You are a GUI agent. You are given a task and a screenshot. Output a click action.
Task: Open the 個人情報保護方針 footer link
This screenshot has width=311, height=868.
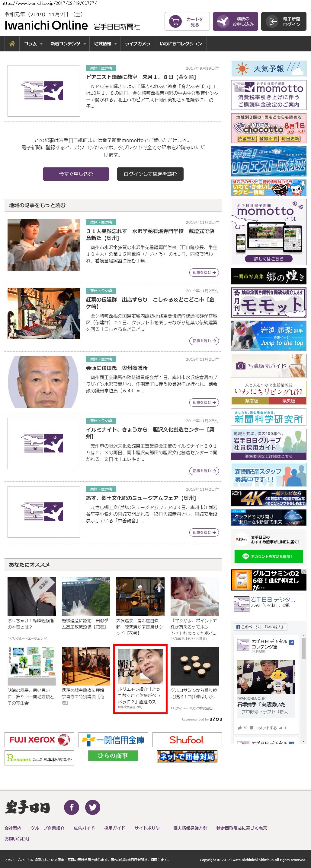point(190,828)
